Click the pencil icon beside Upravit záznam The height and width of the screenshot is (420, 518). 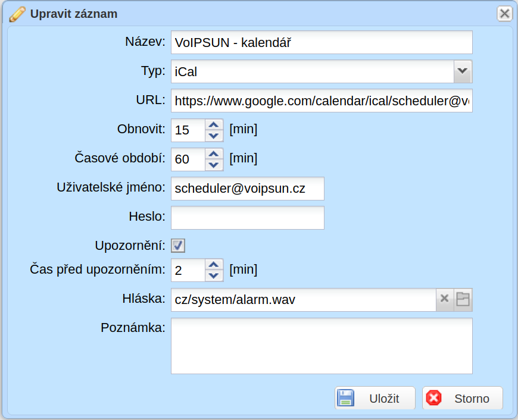tap(17, 14)
